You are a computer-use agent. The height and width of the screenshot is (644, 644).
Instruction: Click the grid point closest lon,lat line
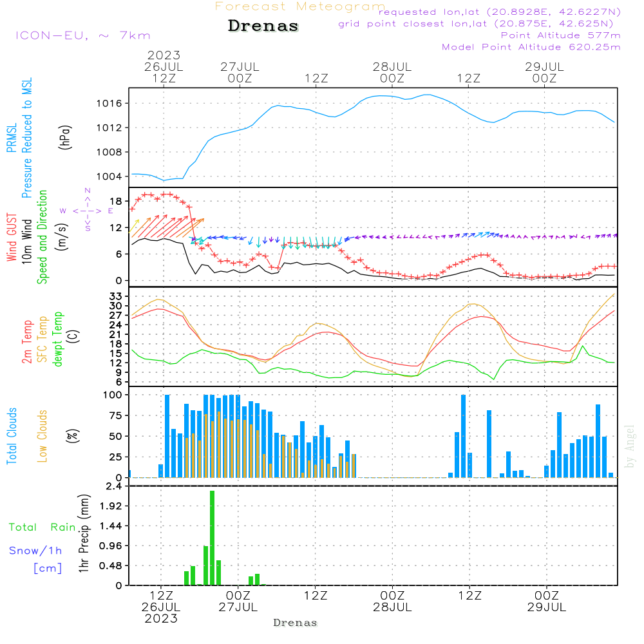point(476,24)
